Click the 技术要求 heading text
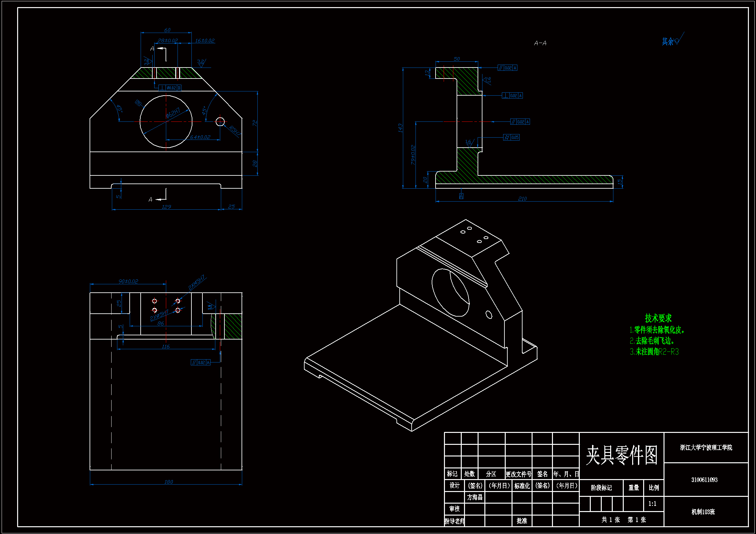This screenshot has height=534, width=756. pos(658,318)
